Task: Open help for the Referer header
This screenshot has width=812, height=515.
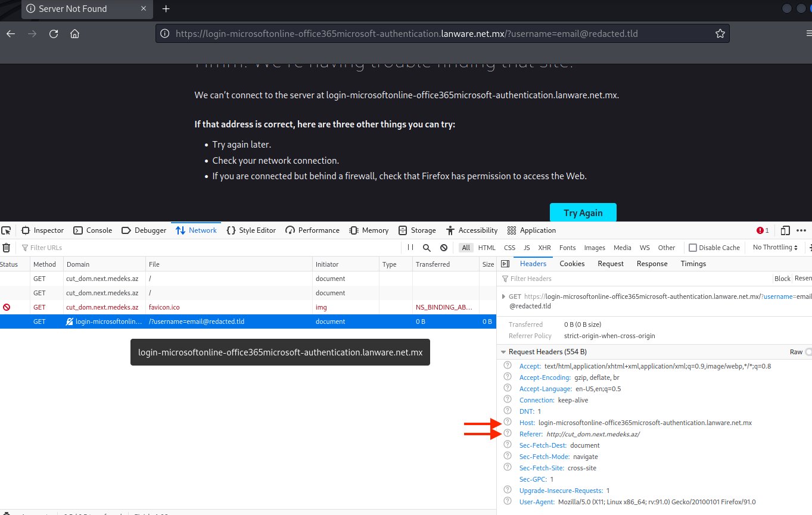Action: pos(508,433)
